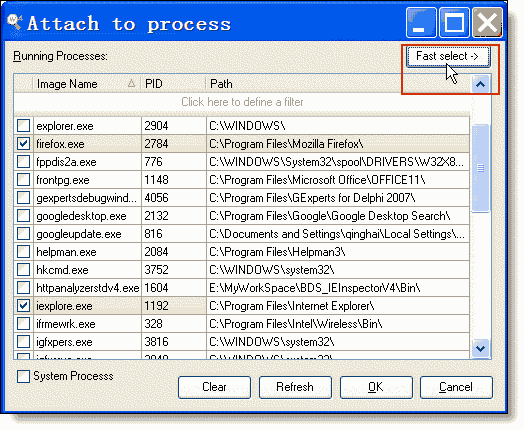This screenshot has height=430, width=524.
Task: Click PID value 2784
Action: tap(156, 144)
